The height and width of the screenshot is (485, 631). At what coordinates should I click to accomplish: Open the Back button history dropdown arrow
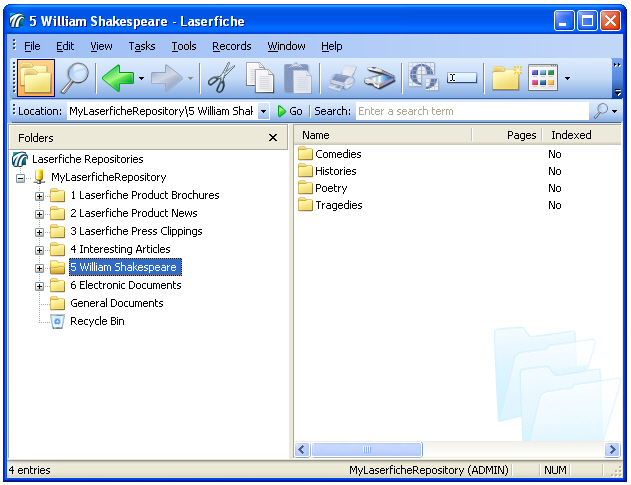[x=141, y=78]
